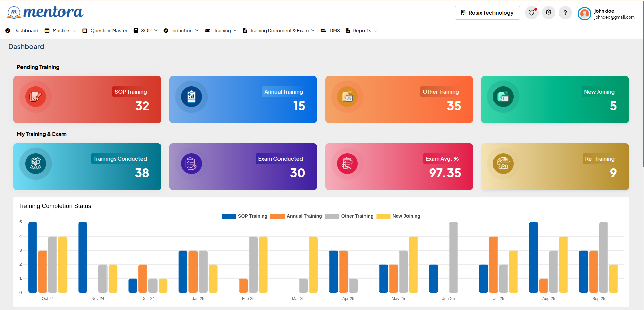
Task: Click the john doe profile avatar
Action: pos(584,14)
